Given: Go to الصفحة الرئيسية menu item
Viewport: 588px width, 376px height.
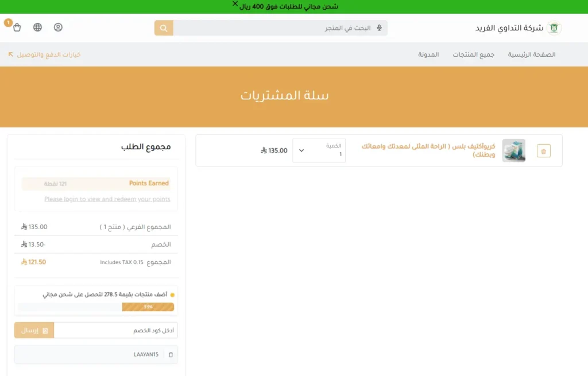Looking at the screenshot, I should [532, 55].
